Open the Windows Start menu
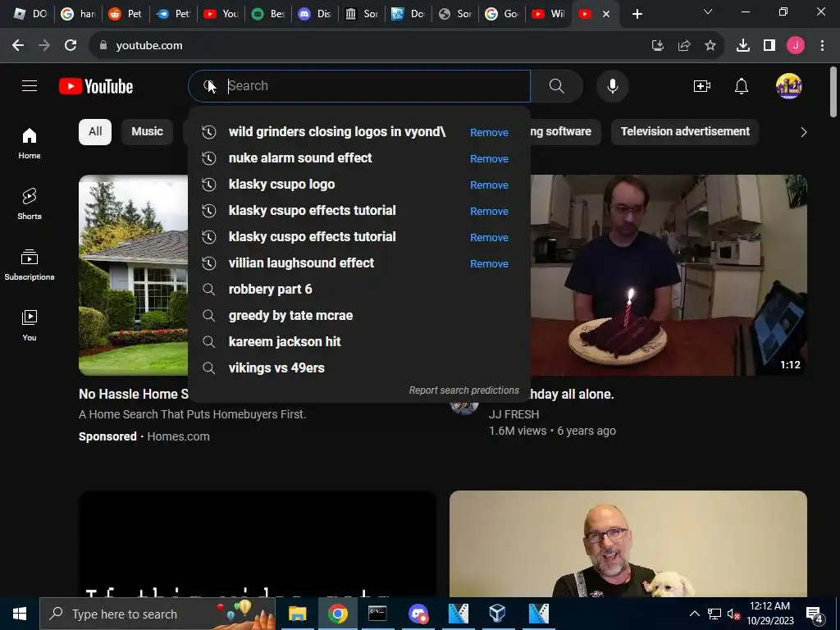The width and height of the screenshot is (840, 630). 20,614
